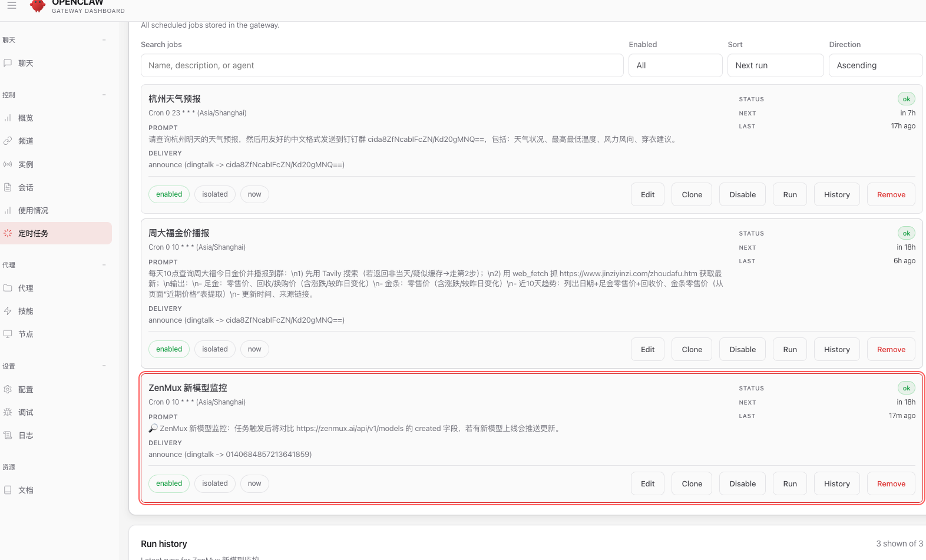Run the 杭州天气预报 job now
Screen dimensions: 926x560
790,194
